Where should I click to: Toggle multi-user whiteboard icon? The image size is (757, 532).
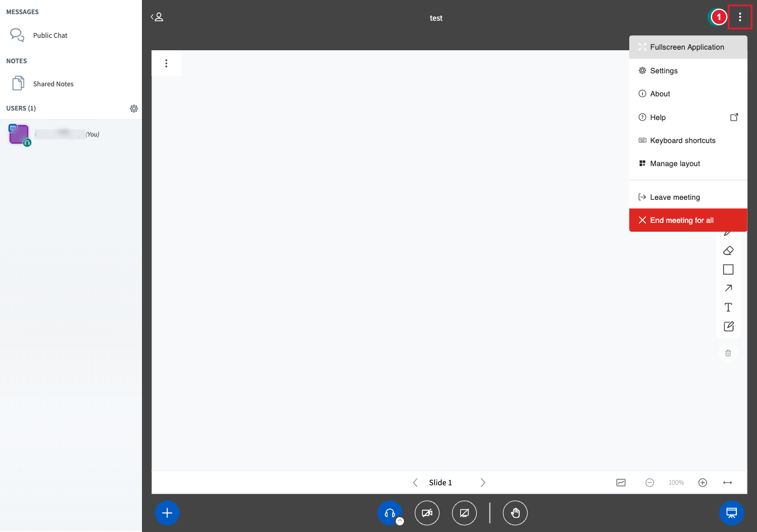621,482
